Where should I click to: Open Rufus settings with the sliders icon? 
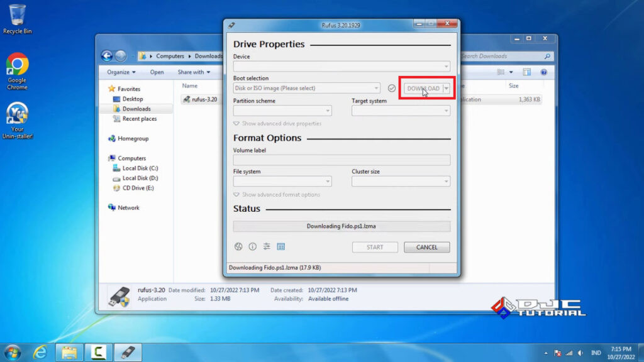coord(266,246)
